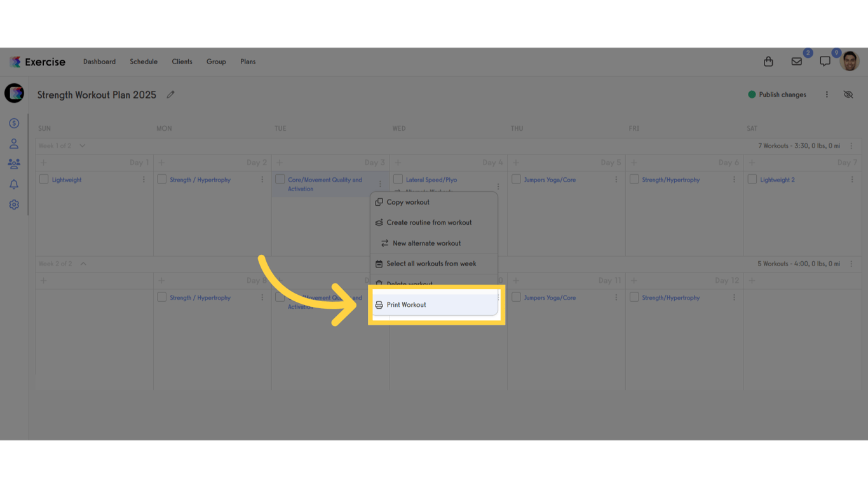Add a workout to Day 2
Screen dimensions: 868x488
(161, 163)
